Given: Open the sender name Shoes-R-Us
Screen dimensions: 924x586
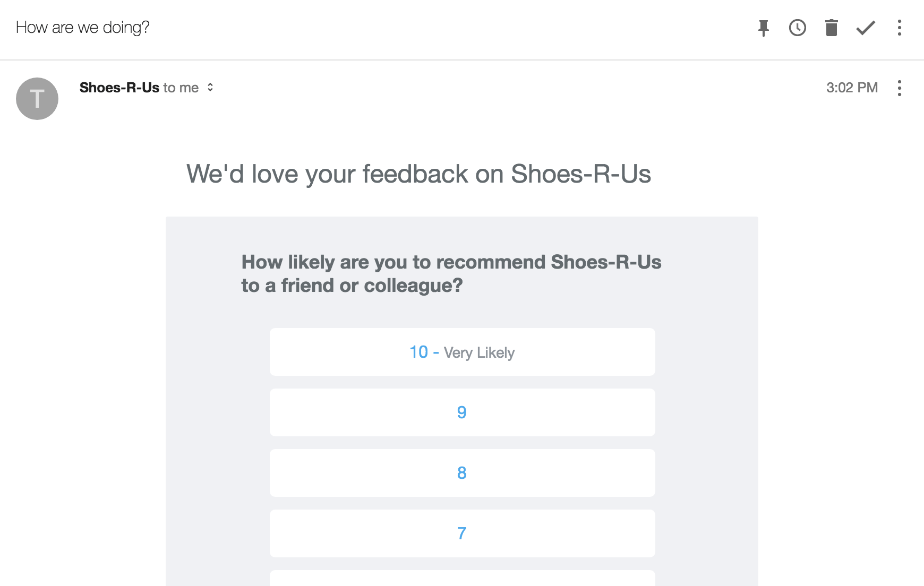Looking at the screenshot, I should click(x=119, y=88).
